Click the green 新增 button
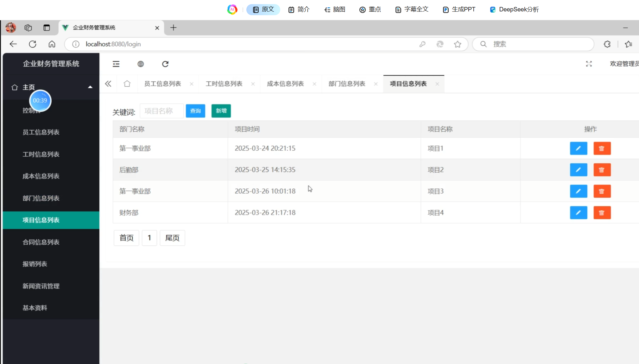639x364 pixels. click(x=221, y=111)
